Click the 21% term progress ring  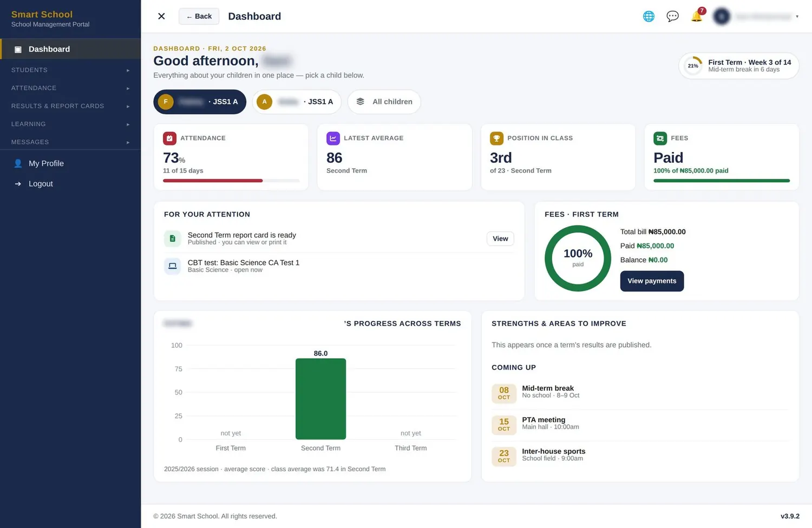point(693,66)
